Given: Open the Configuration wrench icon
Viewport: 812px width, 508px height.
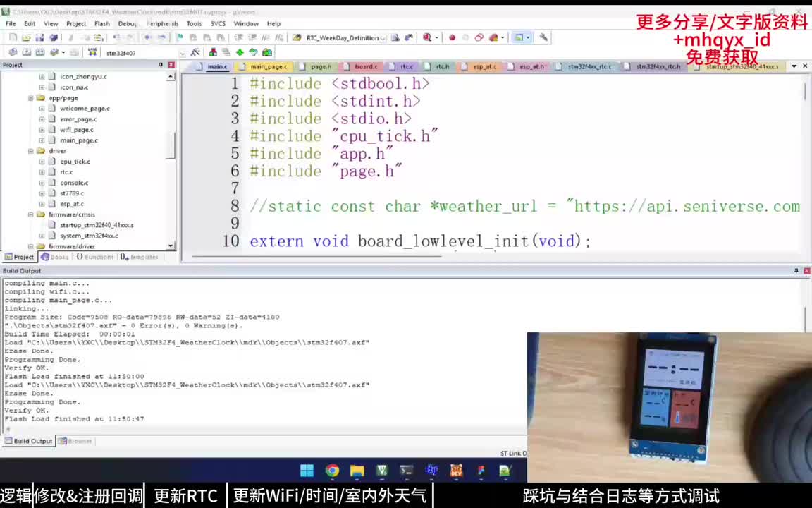Looking at the screenshot, I should coord(543,37).
